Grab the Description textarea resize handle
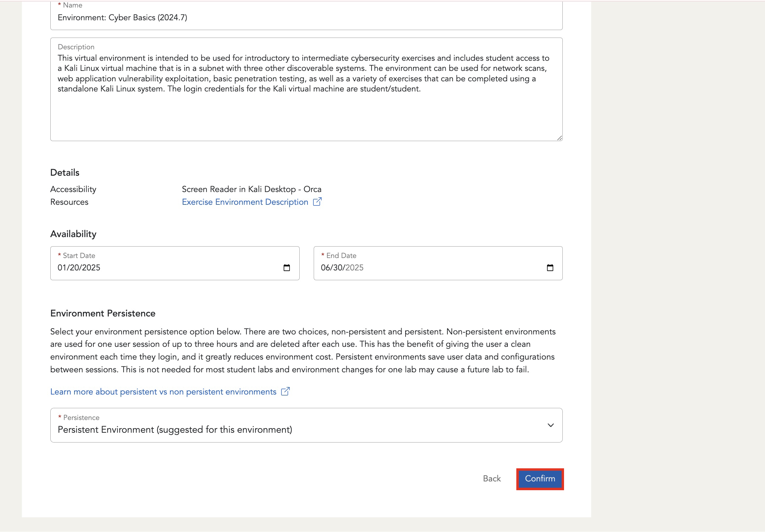 click(559, 138)
